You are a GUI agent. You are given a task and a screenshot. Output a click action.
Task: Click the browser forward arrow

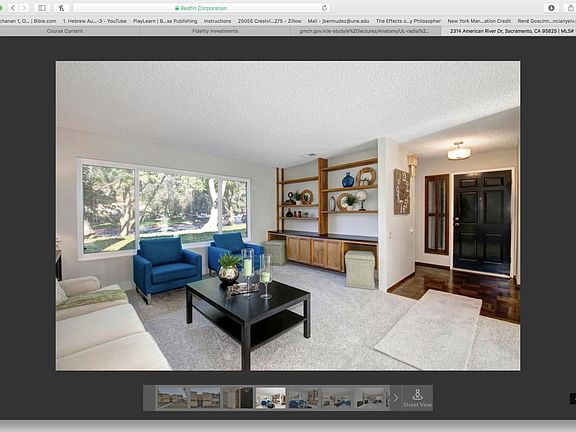pos(24,8)
